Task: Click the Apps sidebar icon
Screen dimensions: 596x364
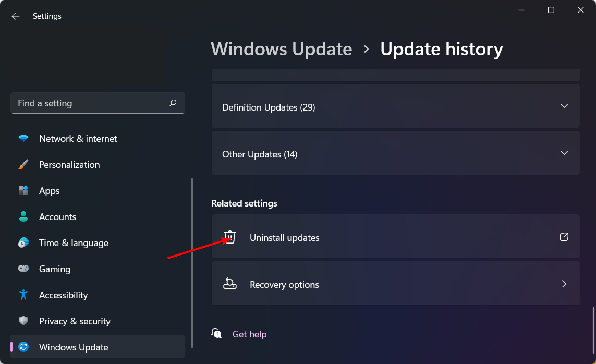Action: point(23,191)
